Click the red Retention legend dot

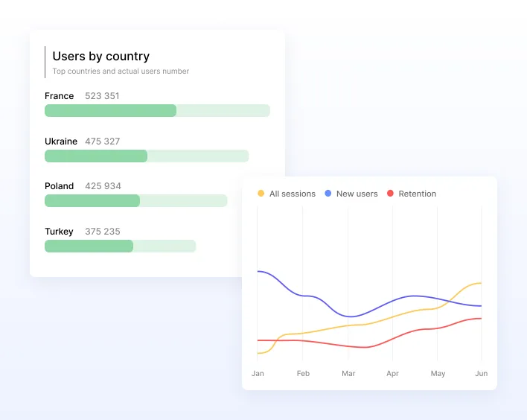point(390,194)
